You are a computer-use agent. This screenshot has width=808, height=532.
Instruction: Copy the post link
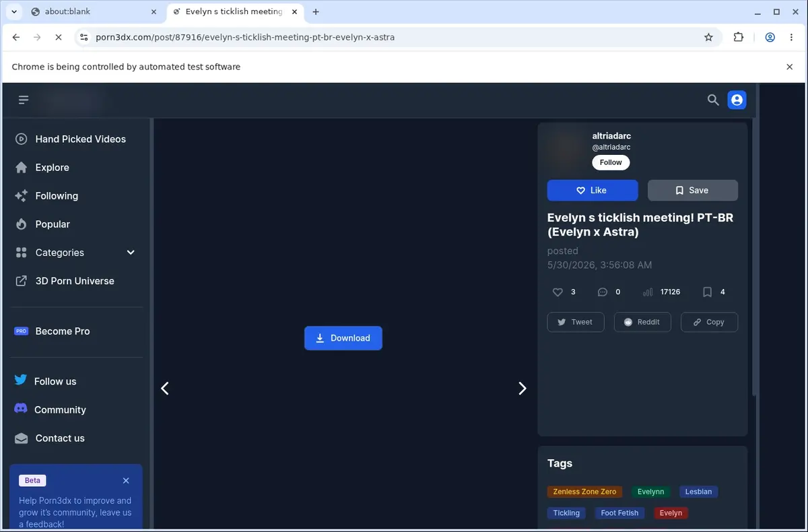[709, 322]
